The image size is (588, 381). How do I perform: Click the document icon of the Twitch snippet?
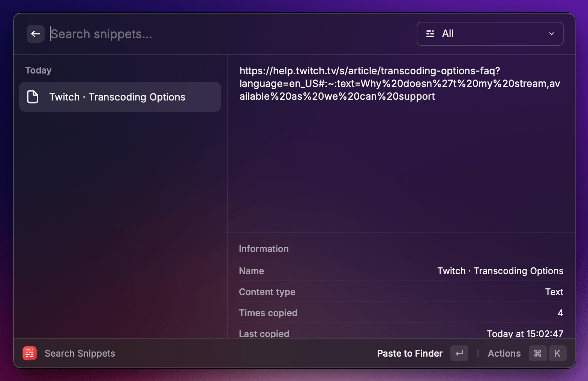click(33, 97)
